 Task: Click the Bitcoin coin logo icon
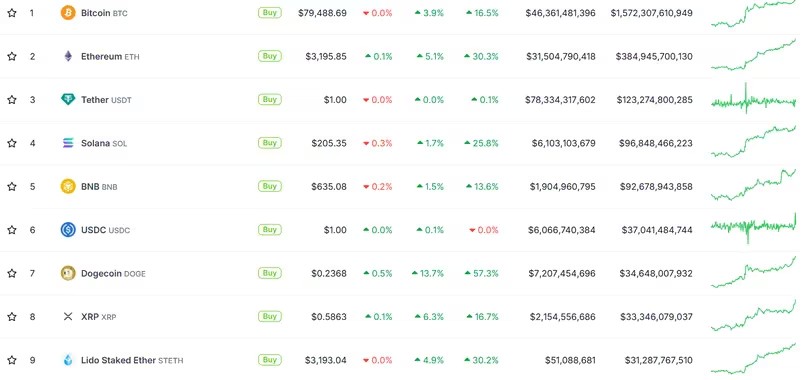68,13
